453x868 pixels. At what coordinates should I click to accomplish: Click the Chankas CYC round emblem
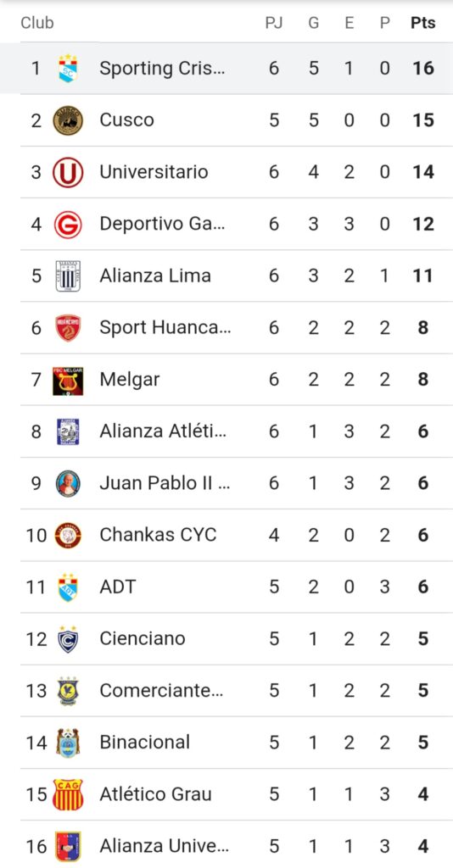click(x=68, y=536)
